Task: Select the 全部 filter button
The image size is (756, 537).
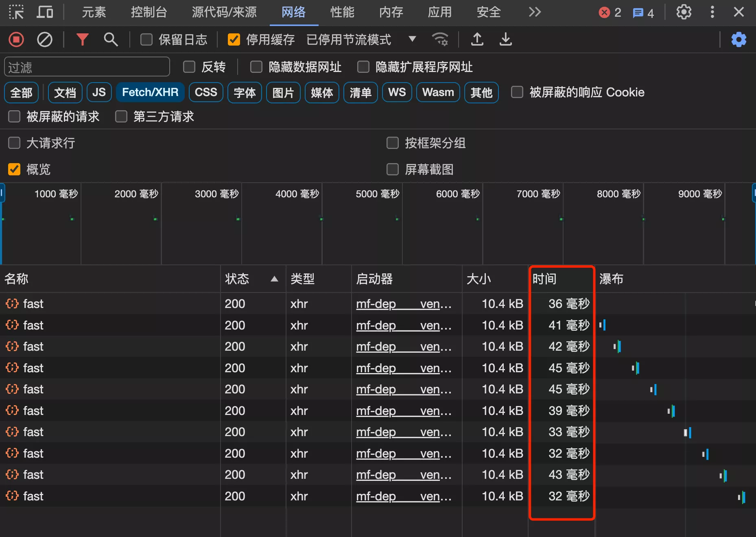Action: pos(21,92)
